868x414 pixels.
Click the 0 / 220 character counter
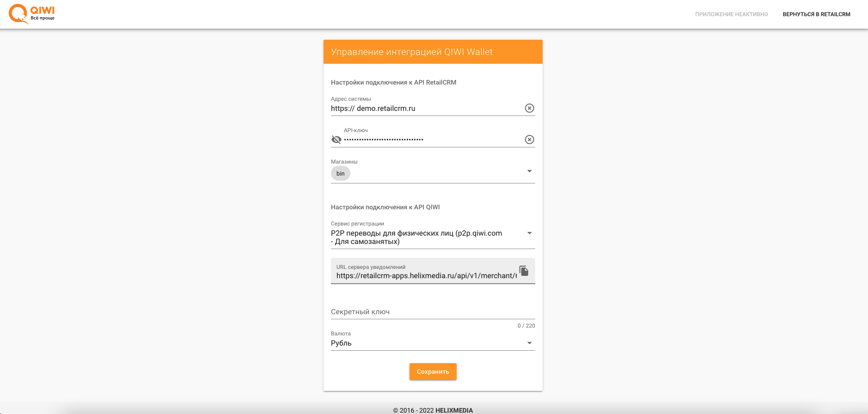[x=526, y=326]
